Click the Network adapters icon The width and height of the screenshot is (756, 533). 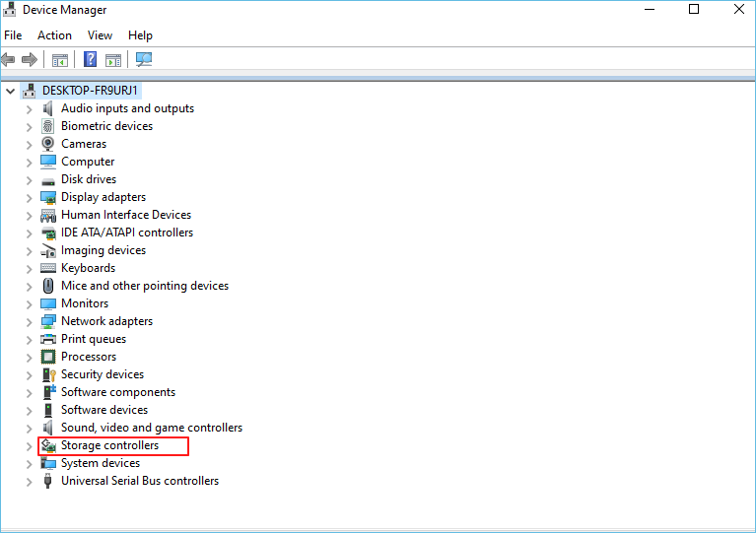pyautogui.click(x=47, y=321)
